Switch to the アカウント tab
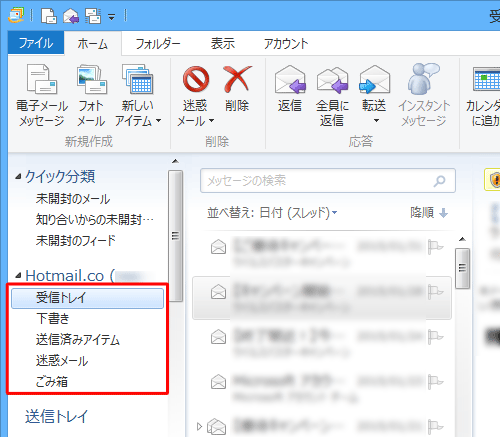 point(286,44)
